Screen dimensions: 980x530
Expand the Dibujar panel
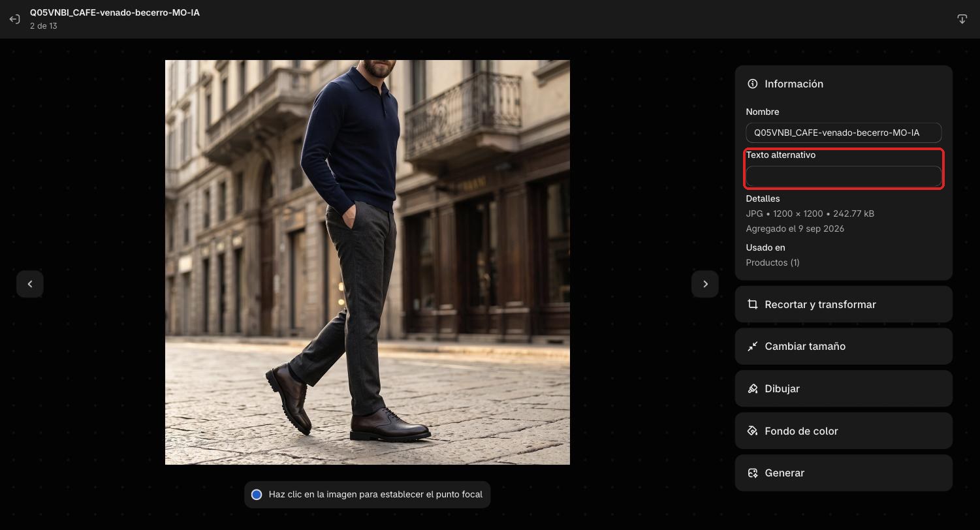click(x=844, y=388)
